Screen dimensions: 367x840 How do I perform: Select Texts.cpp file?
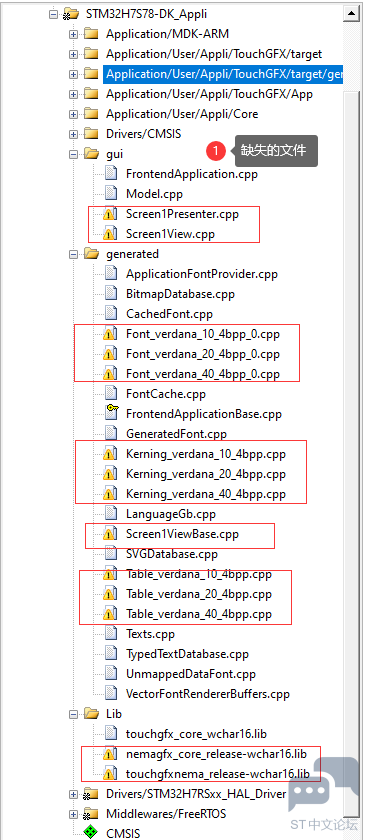pos(151,634)
